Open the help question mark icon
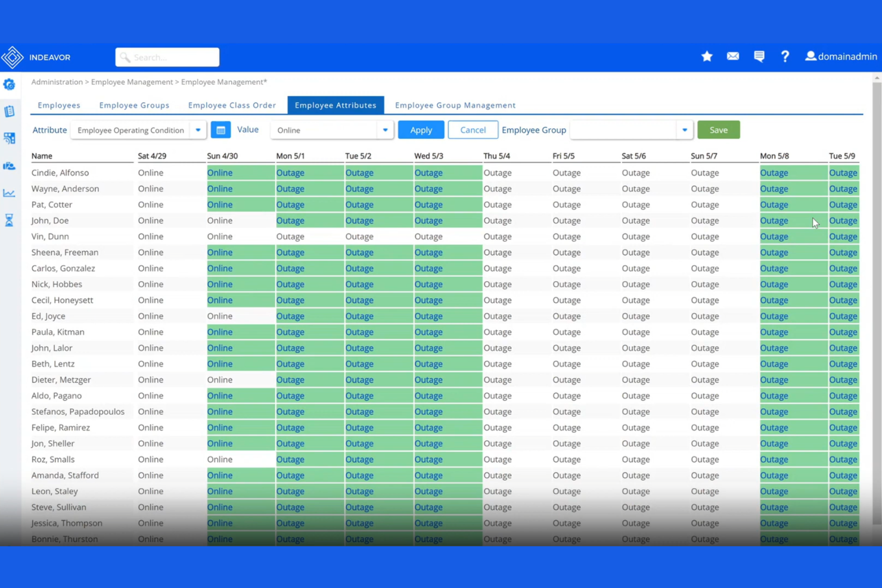The width and height of the screenshot is (882, 588). tap(785, 57)
